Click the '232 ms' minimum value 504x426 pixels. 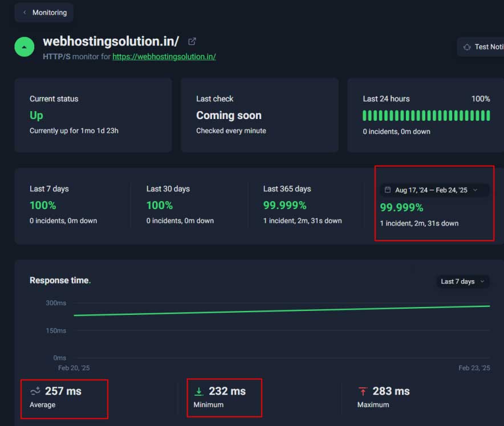[227, 391]
